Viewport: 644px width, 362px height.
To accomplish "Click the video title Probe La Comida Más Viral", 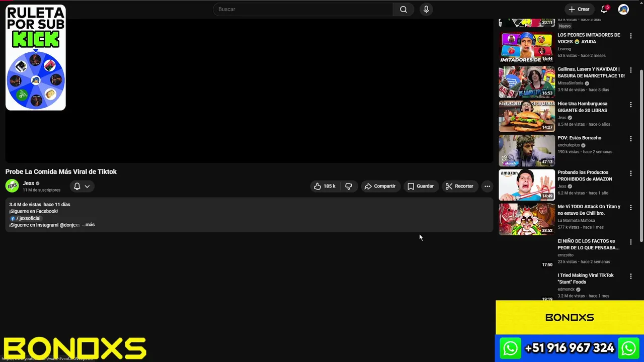I will [61, 171].
